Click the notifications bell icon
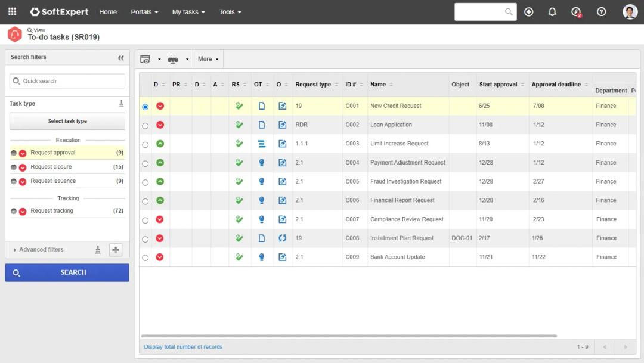 click(x=552, y=12)
